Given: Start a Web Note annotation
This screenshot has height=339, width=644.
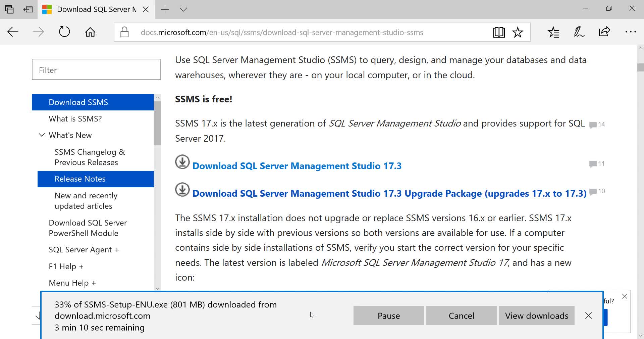Looking at the screenshot, I should [579, 32].
